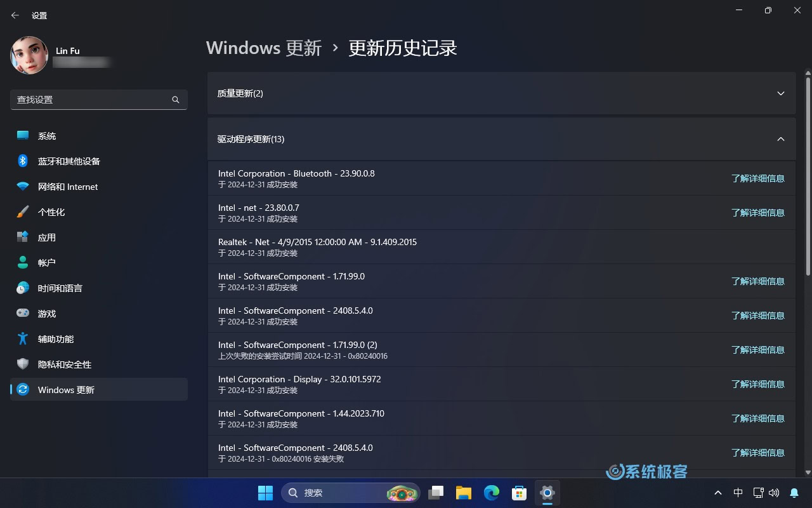
Task: Open Task View on taskbar
Action: coord(436,493)
